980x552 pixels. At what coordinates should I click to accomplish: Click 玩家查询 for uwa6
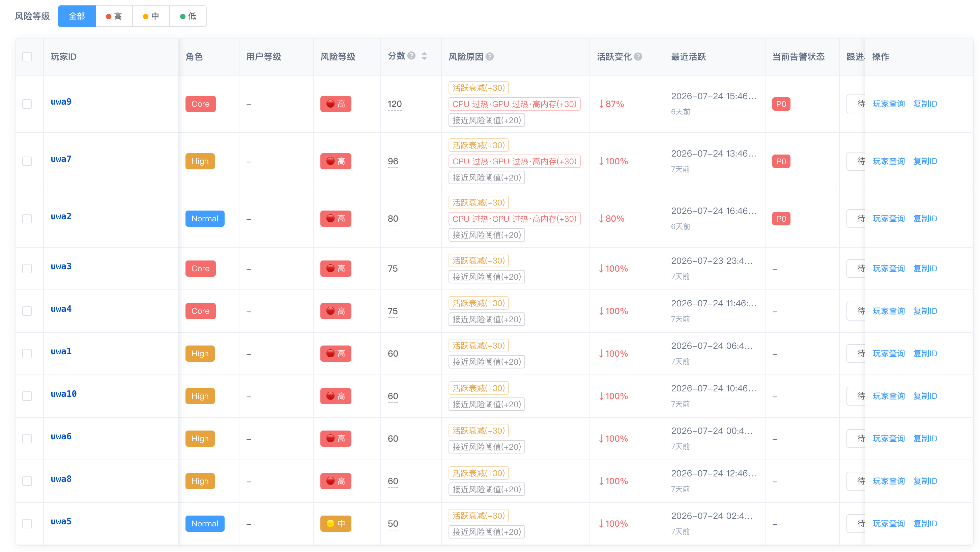pos(889,439)
